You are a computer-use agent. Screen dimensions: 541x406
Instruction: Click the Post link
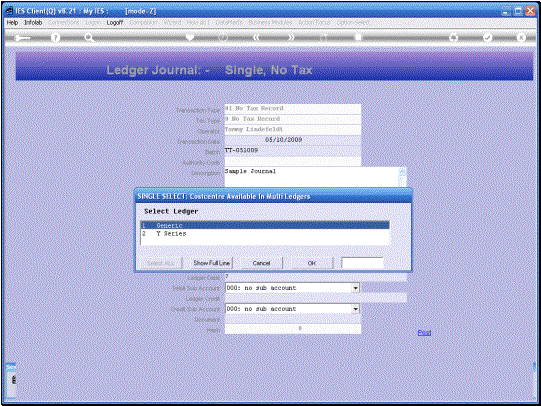(x=424, y=333)
